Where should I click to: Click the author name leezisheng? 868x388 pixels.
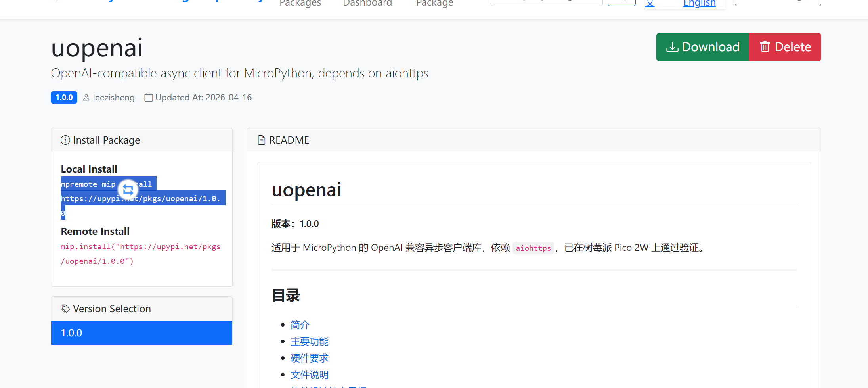[114, 98]
